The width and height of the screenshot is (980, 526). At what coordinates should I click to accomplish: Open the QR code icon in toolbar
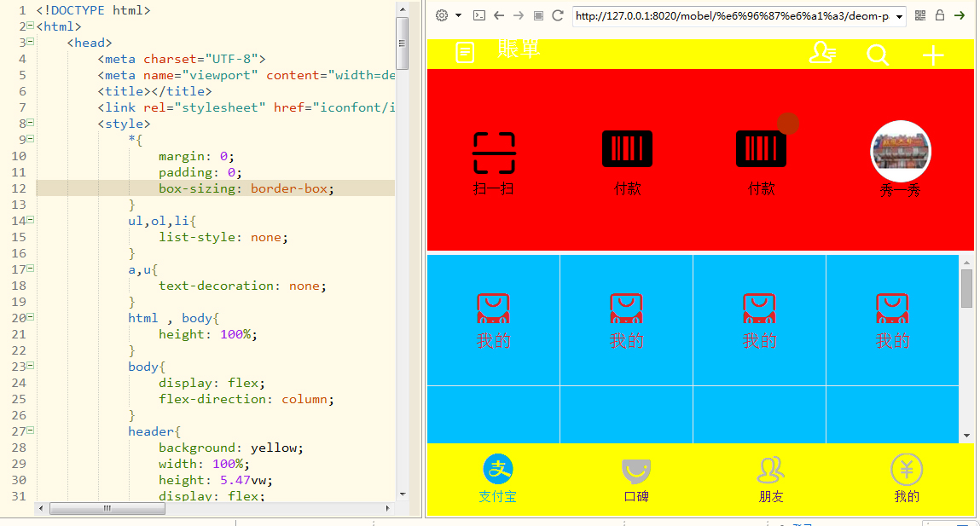(920, 15)
